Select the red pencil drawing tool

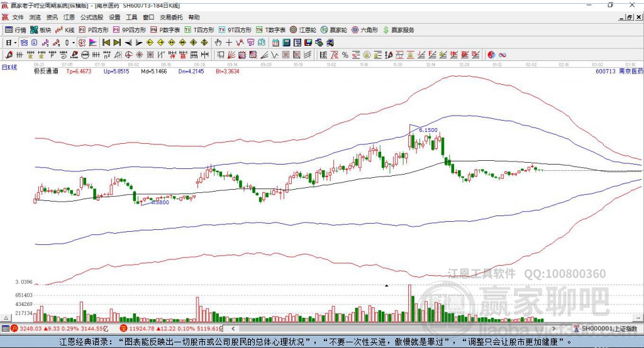9,55
